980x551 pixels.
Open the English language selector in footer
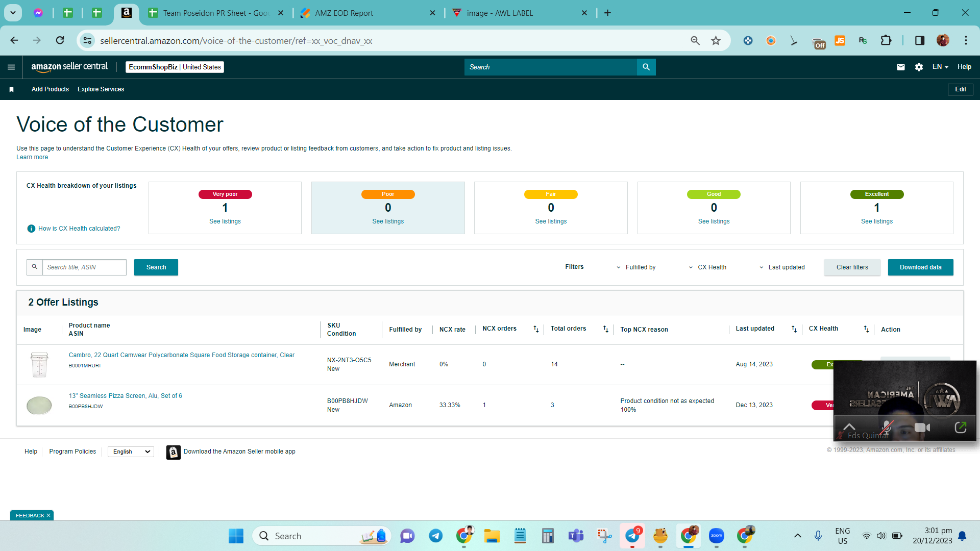pyautogui.click(x=131, y=452)
